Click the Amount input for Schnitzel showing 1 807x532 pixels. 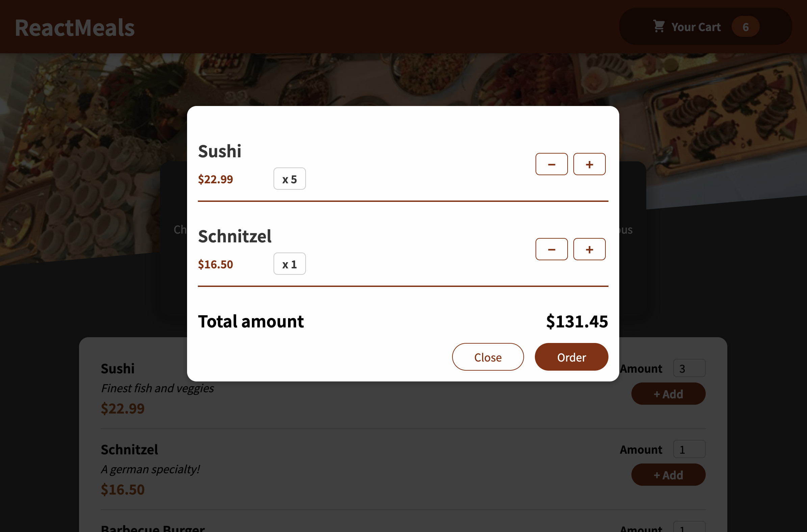pyautogui.click(x=689, y=449)
